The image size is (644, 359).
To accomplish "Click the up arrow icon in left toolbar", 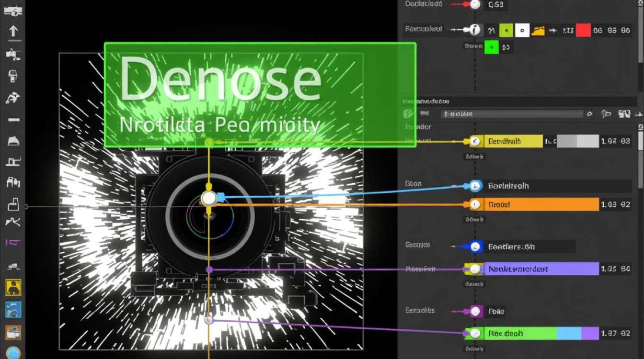I will click(13, 32).
